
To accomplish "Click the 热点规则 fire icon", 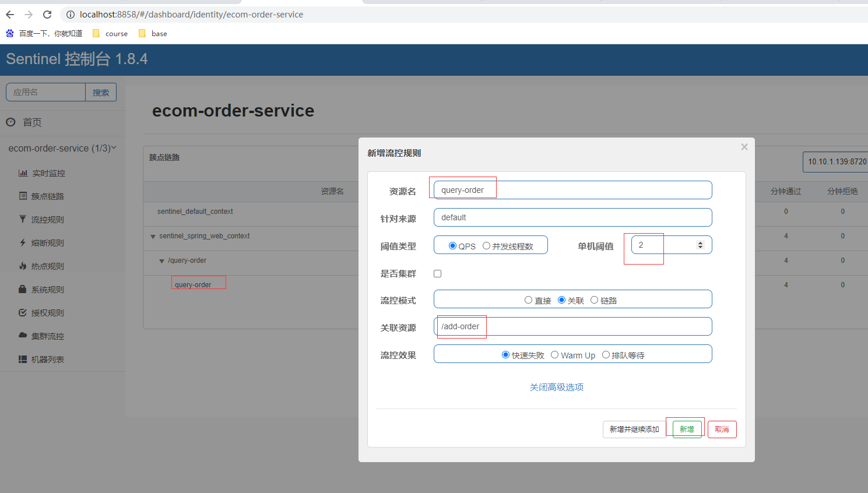I will pyautogui.click(x=23, y=266).
